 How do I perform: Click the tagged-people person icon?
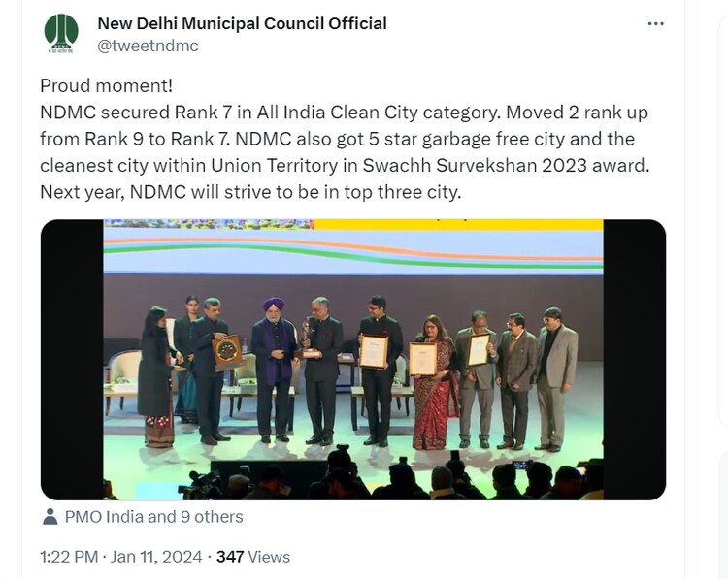pyautogui.click(x=50, y=517)
